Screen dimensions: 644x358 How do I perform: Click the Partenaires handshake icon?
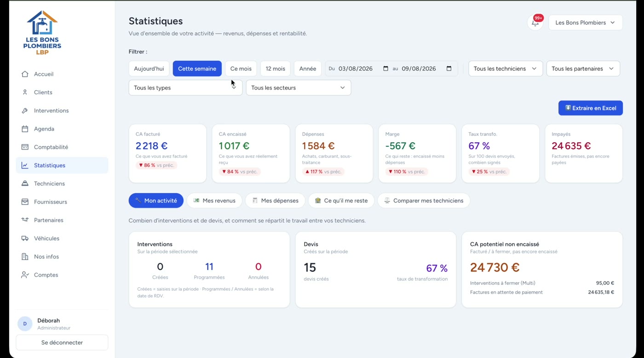point(25,220)
